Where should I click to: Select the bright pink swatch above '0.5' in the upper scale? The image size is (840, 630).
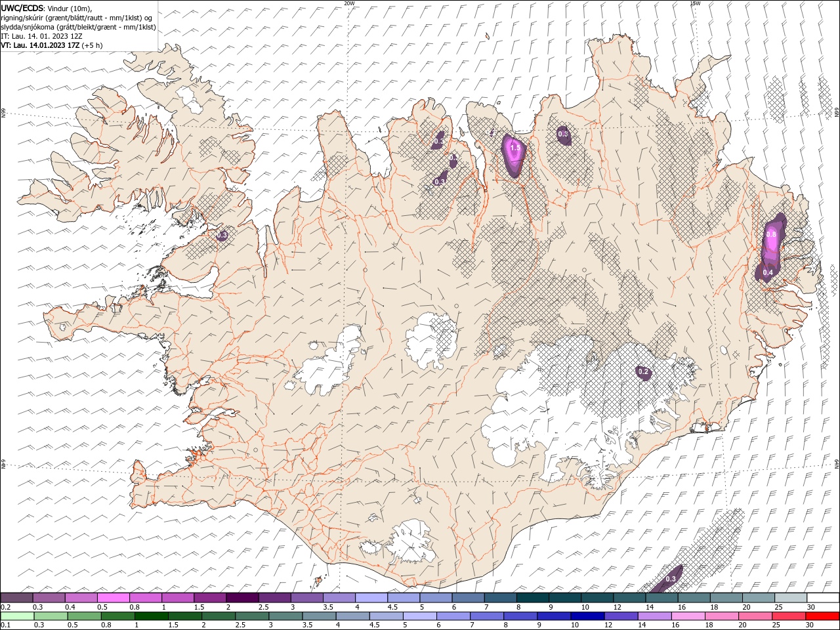[113, 598]
